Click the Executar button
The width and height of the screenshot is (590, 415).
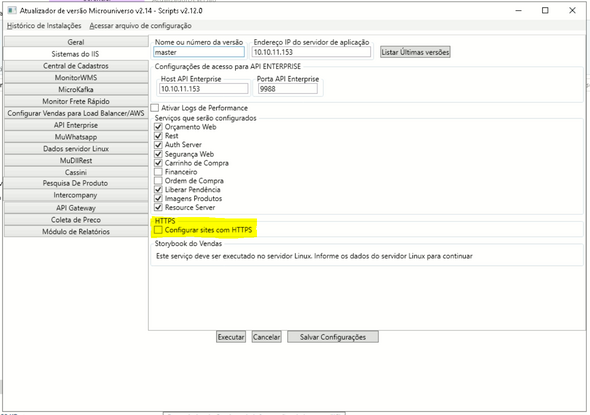(x=231, y=337)
